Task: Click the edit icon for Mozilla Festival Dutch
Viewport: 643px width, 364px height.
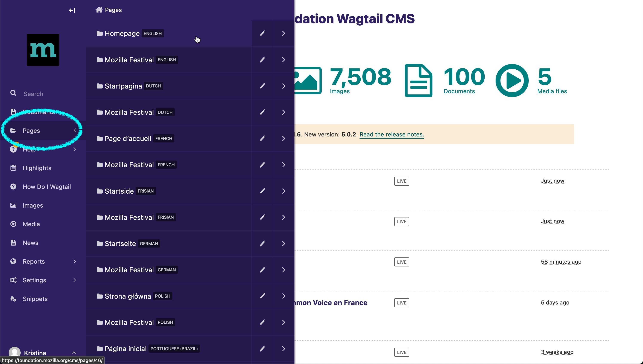Action: (262, 112)
